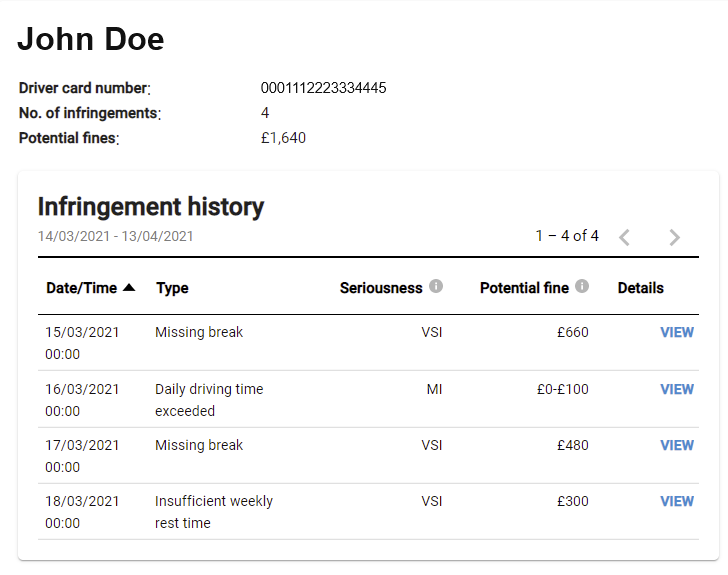This screenshot has width=728, height=575.
Task: Sort by Potential fine column header
Action: click(x=524, y=288)
